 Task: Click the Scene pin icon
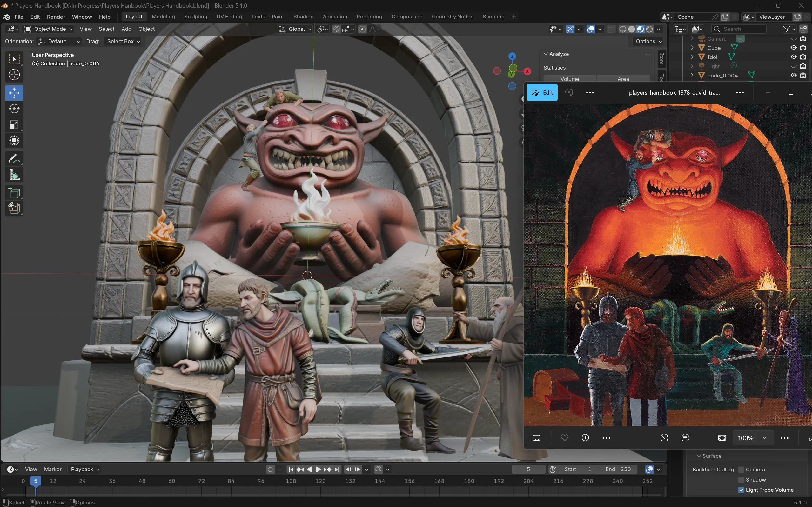715,17
